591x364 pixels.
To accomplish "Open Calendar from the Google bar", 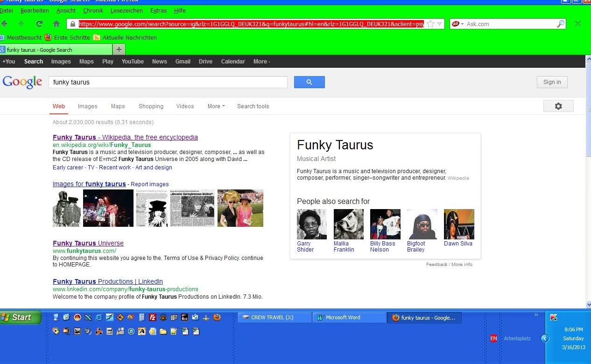I will click(233, 62).
